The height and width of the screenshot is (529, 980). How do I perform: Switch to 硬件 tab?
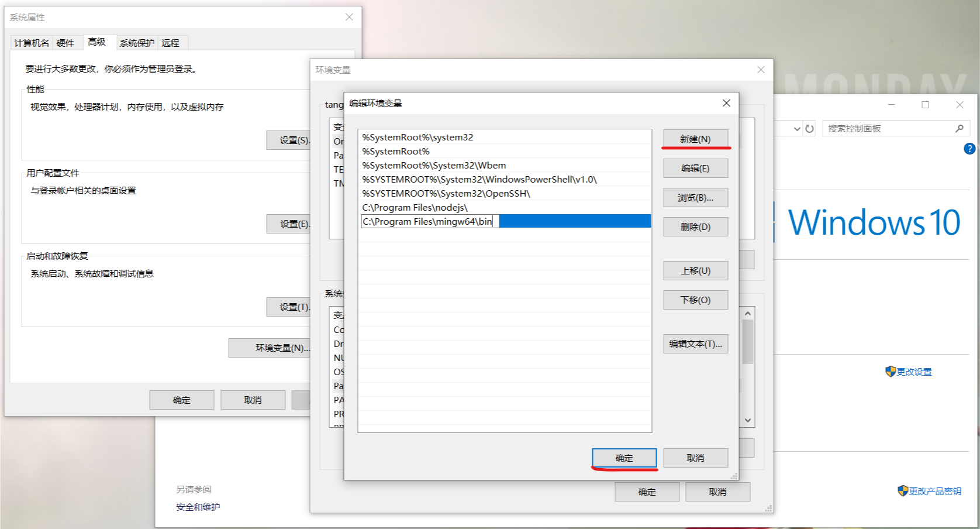pyautogui.click(x=65, y=43)
